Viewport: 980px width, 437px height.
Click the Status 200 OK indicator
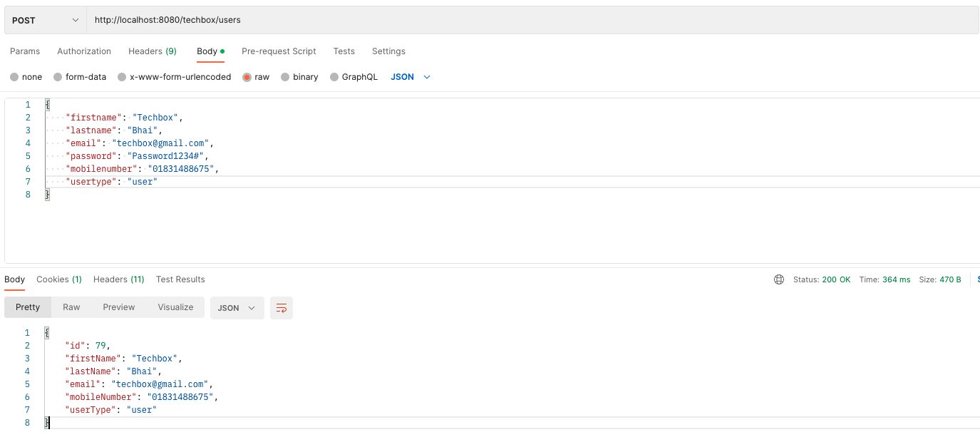click(x=822, y=279)
